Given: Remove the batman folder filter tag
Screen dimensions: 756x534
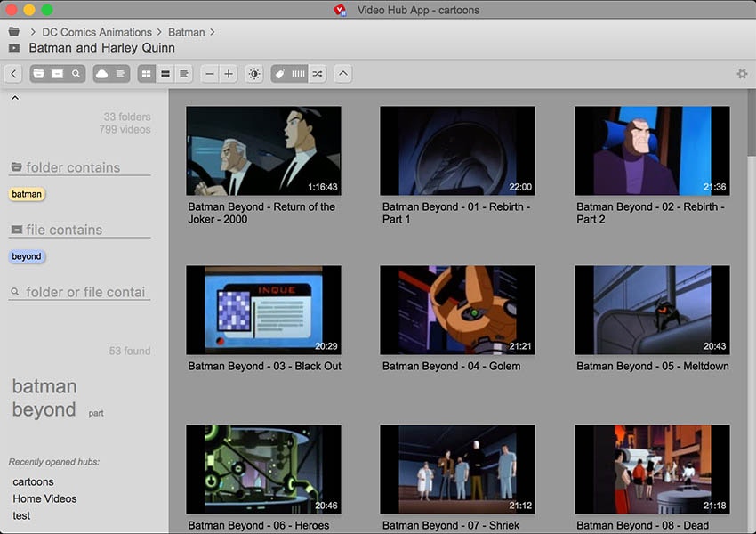Looking at the screenshot, I should [26, 194].
